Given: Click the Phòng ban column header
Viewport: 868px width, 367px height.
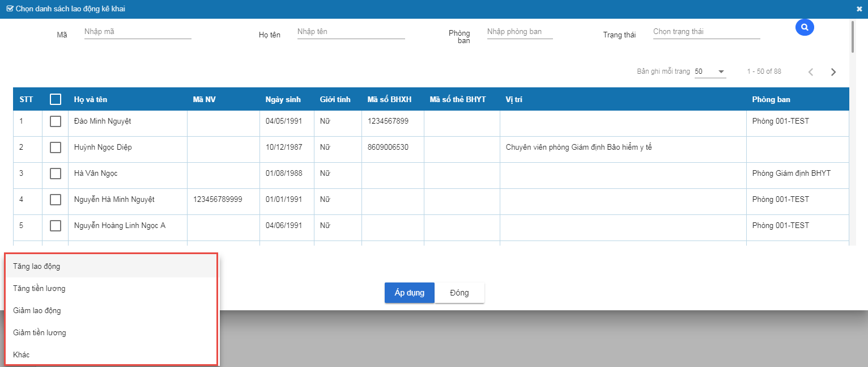Looking at the screenshot, I should pos(771,99).
